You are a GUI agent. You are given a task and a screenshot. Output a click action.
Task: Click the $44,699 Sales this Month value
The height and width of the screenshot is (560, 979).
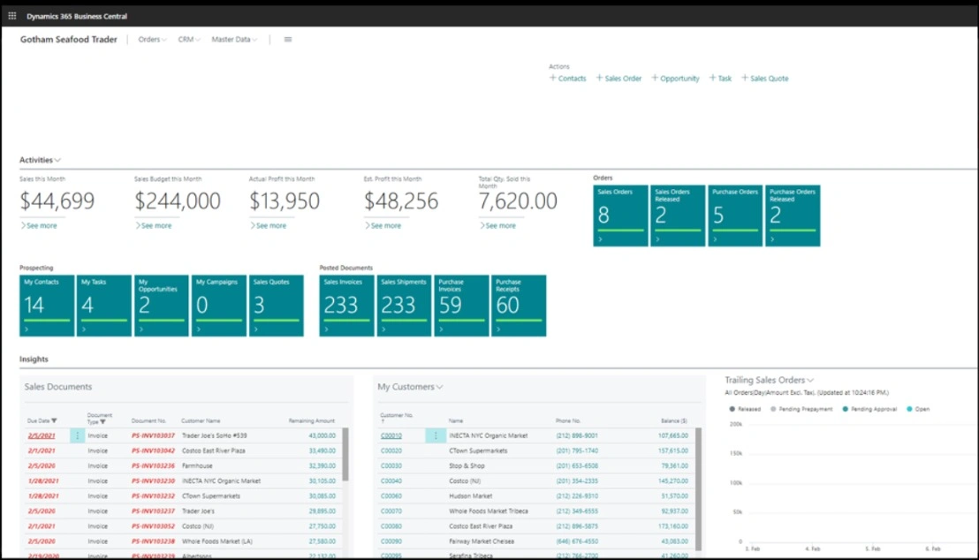[57, 201]
